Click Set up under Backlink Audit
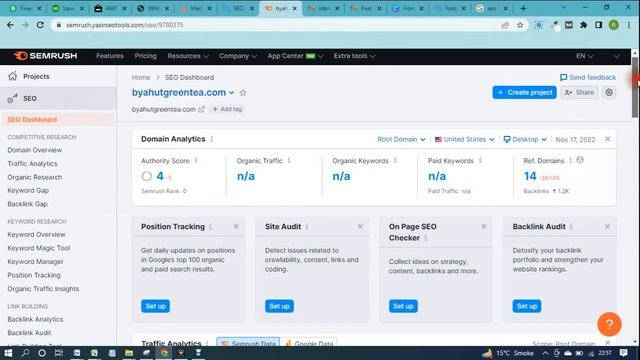 click(527, 306)
